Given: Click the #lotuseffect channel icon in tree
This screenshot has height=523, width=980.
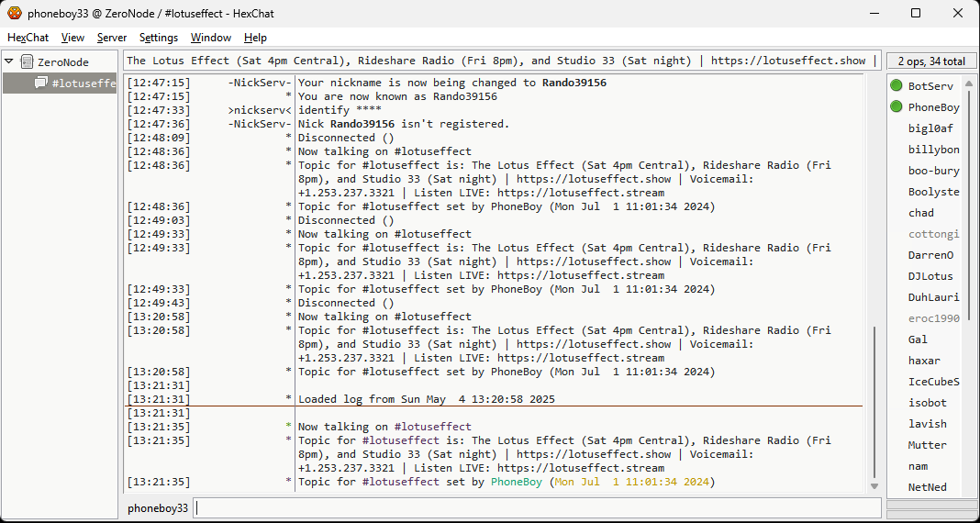Looking at the screenshot, I should [x=41, y=83].
